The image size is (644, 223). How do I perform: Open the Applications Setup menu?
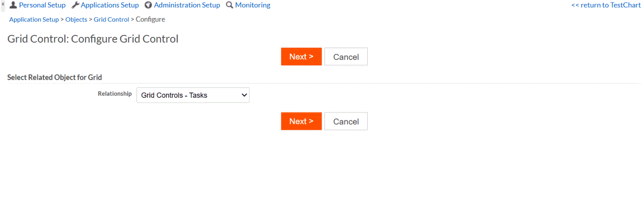[x=109, y=5]
